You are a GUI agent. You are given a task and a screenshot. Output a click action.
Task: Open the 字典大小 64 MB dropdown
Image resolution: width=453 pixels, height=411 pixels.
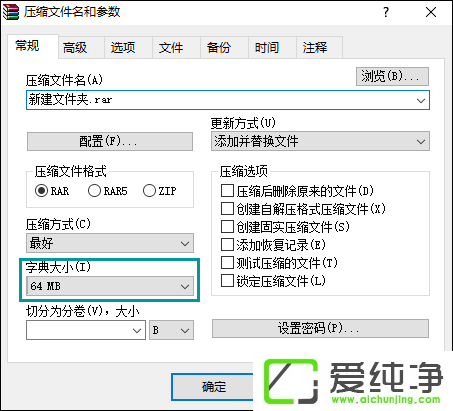[110, 286]
